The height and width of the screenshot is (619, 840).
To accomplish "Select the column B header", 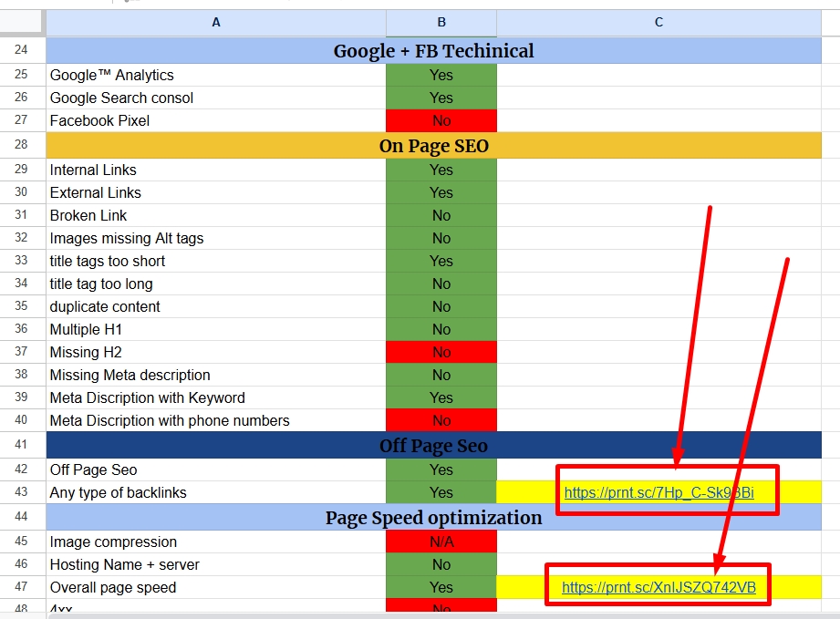I will (441, 23).
